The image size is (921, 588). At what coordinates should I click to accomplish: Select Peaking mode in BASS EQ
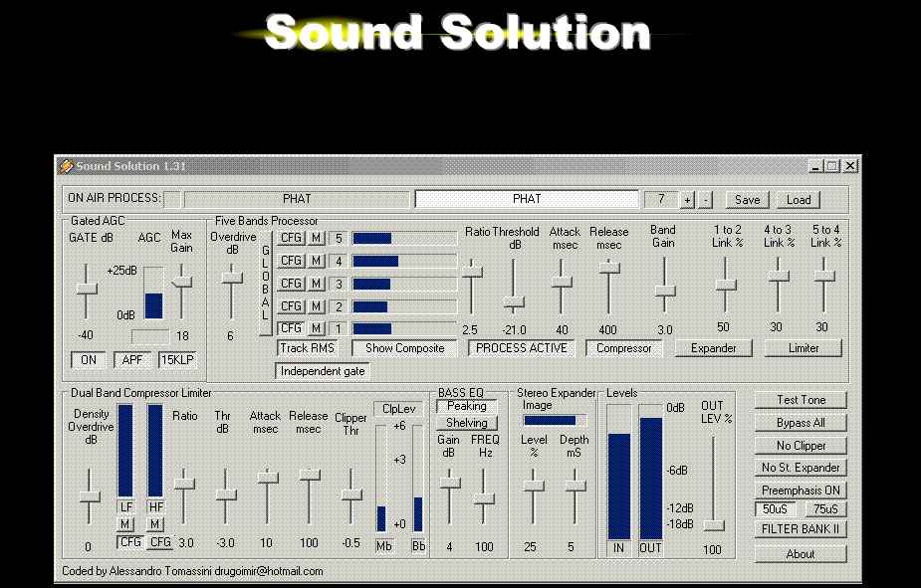click(467, 406)
